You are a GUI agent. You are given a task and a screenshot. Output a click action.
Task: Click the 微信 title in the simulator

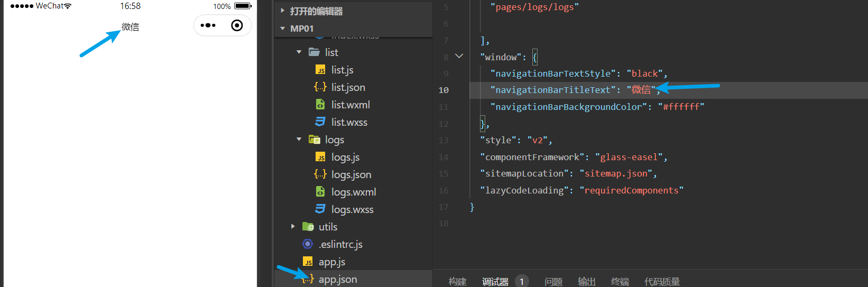130,26
